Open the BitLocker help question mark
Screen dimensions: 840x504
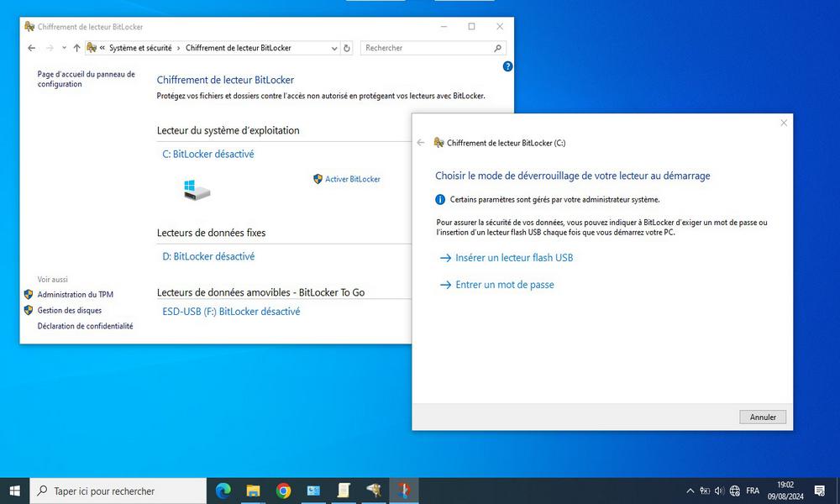[x=507, y=66]
